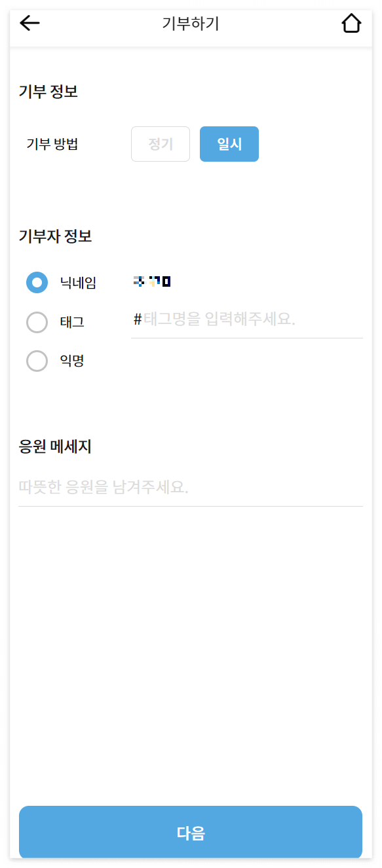Toggle the 정기 donation option
382x868 pixels.
click(160, 143)
